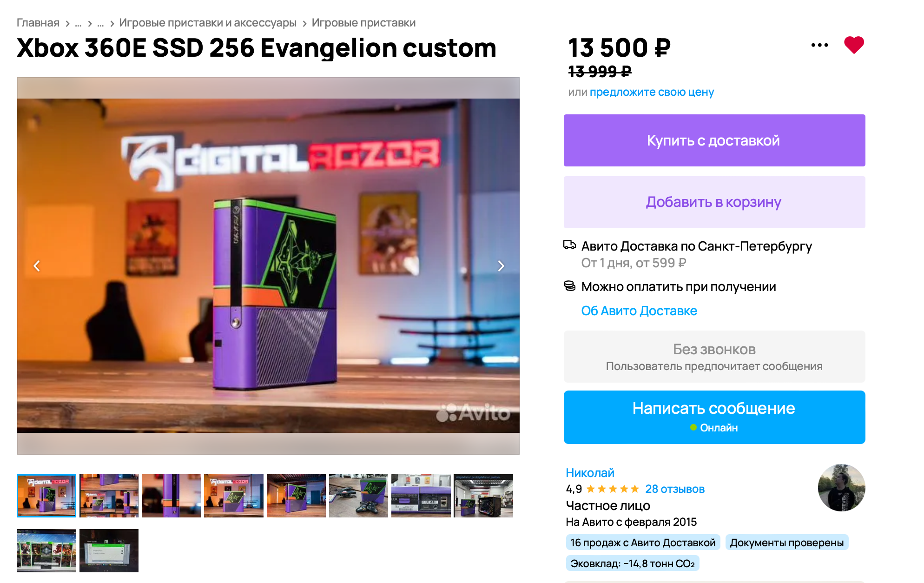Open the three-dot more options menu
924x583 pixels.
pos(819,45)
